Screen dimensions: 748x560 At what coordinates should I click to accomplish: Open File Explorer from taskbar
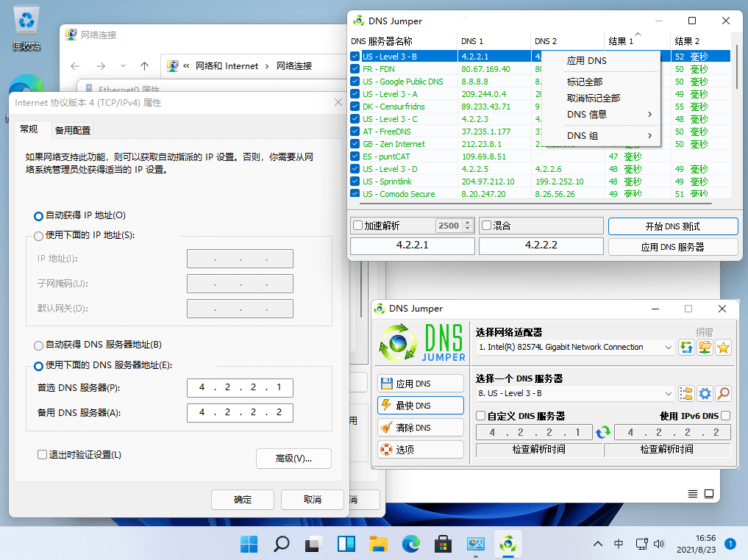[x=379, y=544]
